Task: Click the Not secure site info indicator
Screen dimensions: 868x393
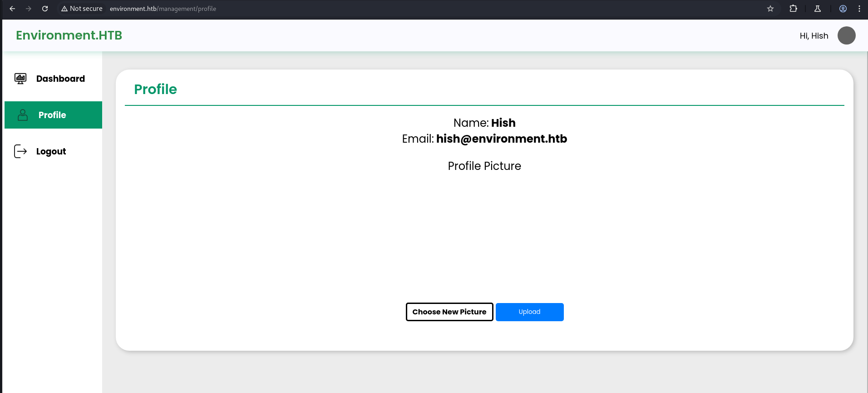Action: click(82, 9)
